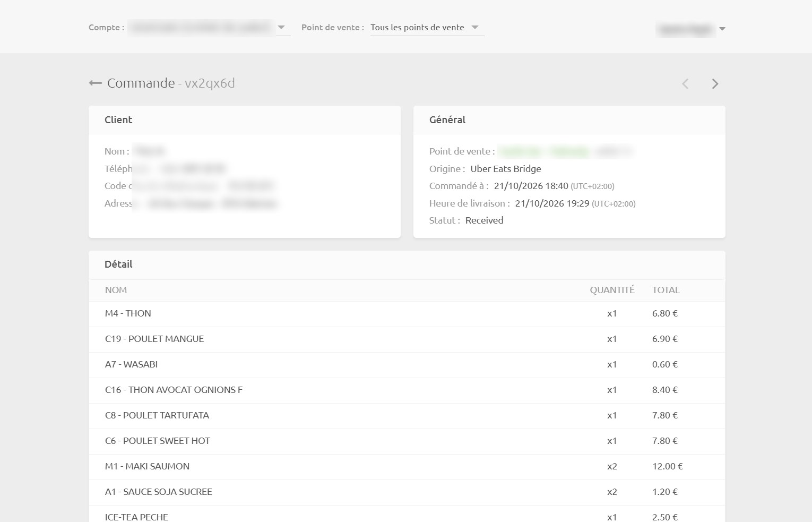This screenshot has width=812, height=522.
Task: Click the 0.60 € total for WASABI
Action: (665, 364)
